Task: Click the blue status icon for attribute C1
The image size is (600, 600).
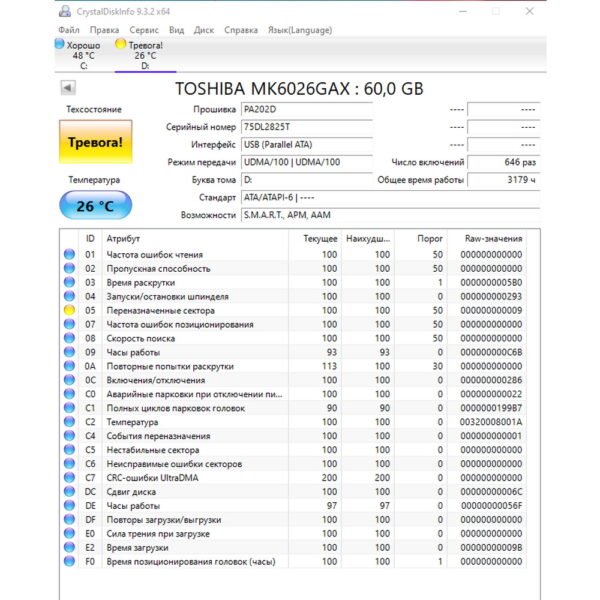Action: pos(69,408)
